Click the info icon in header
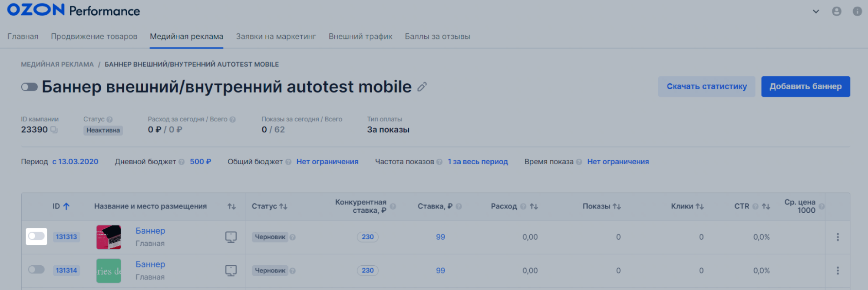Screen dimensions: 868x290 pos(857,12)
